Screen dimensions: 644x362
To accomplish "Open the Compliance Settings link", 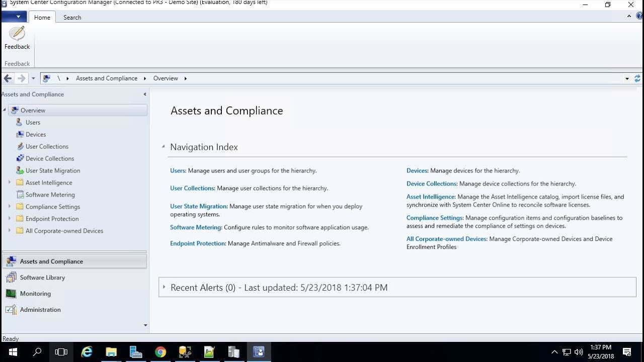I will (x=435, y=218).
